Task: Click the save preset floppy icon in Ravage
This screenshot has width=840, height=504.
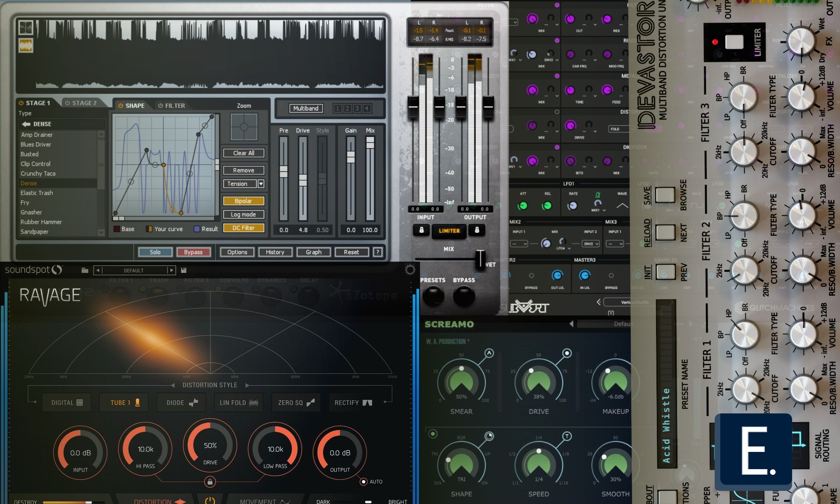Action: [x=184, y=270]
